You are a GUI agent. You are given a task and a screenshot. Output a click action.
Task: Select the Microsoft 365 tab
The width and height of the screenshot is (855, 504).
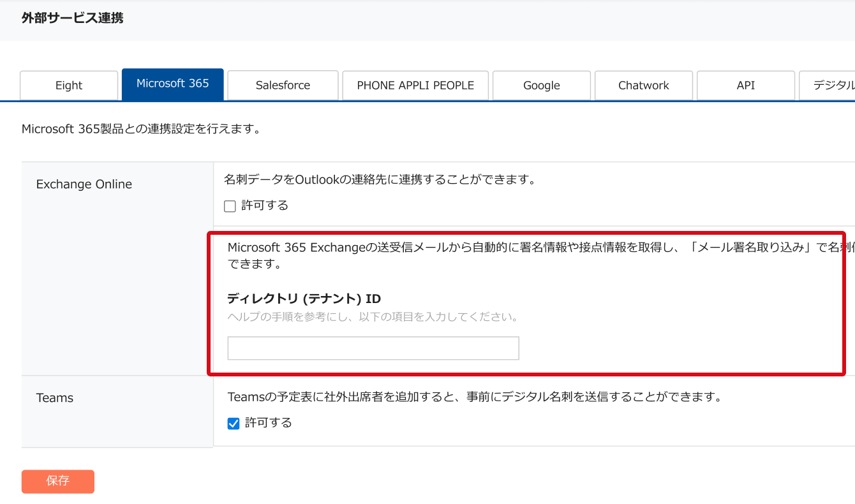tap(172, 84)
